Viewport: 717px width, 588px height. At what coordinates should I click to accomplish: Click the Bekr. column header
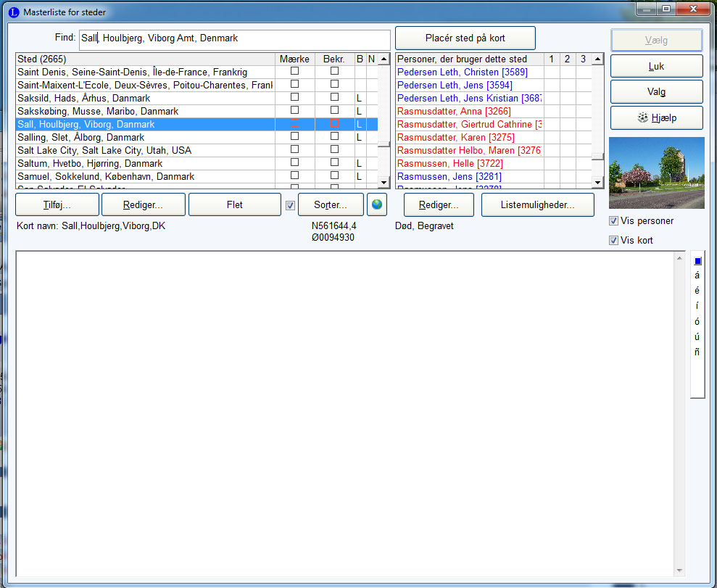pos(334,59)
